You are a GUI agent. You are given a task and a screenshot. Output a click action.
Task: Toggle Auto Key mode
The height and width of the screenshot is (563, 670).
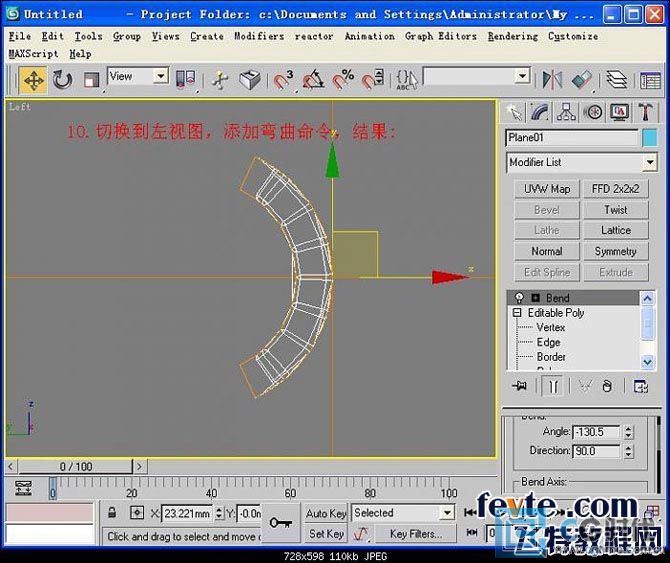[326, 513]
